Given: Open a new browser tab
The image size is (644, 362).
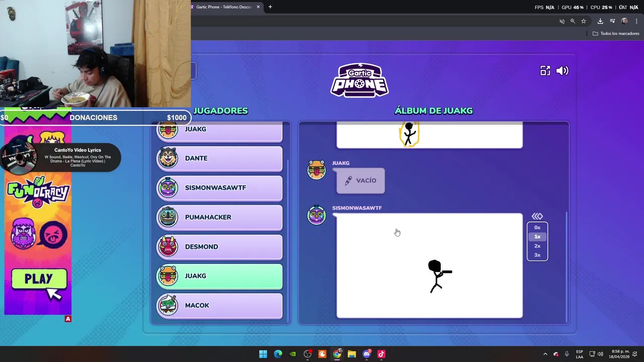Looking at the screenshot, I should [270, 7].
